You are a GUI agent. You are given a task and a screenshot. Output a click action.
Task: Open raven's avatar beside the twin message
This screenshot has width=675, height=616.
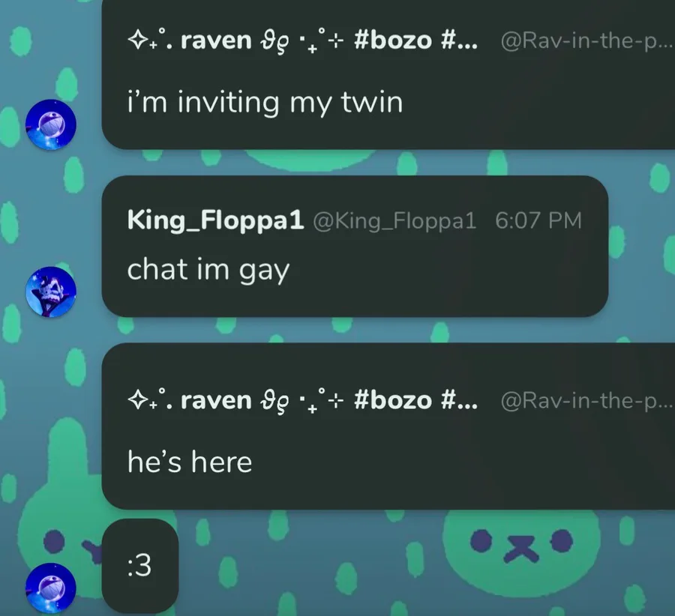[51, 124]
